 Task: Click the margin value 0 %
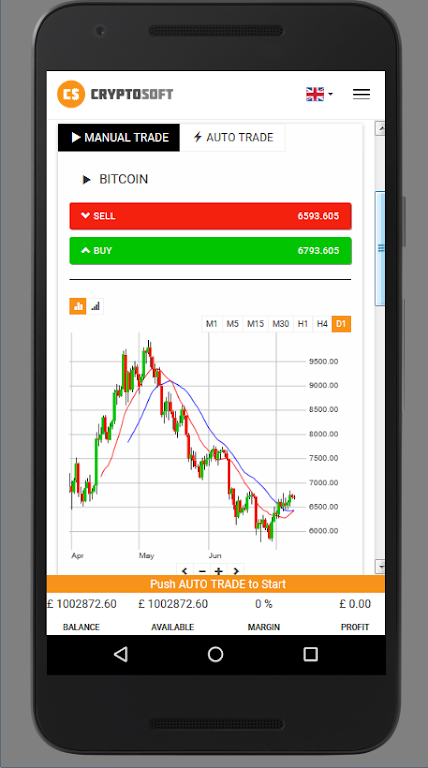(263, 604)
